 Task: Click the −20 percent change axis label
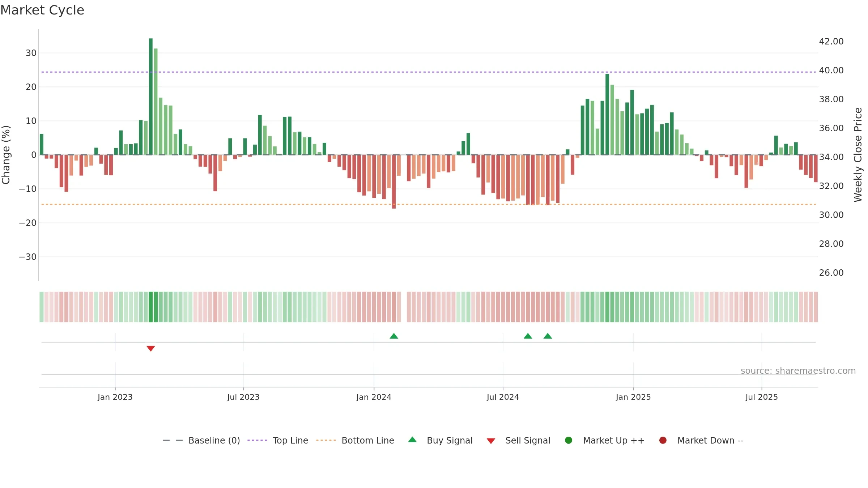28,223
